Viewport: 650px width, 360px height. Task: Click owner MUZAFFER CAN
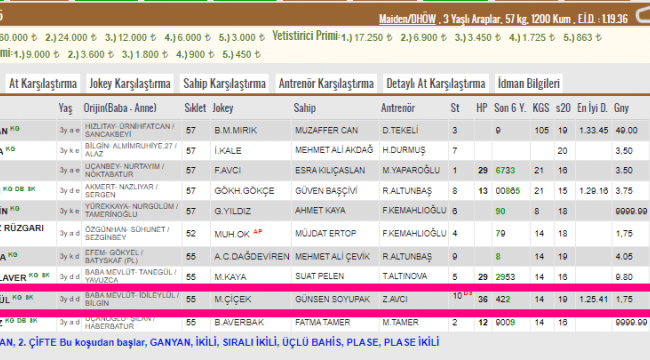coord(326,130)
